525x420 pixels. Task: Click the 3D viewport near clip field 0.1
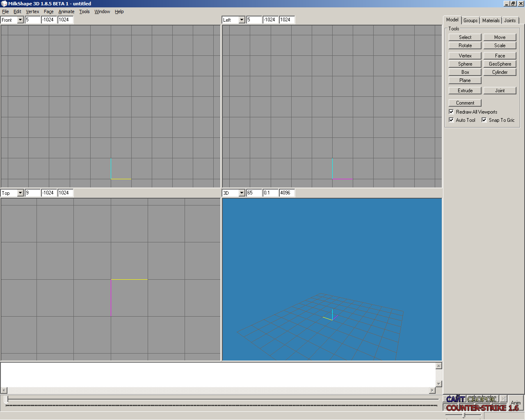[271, 193]
